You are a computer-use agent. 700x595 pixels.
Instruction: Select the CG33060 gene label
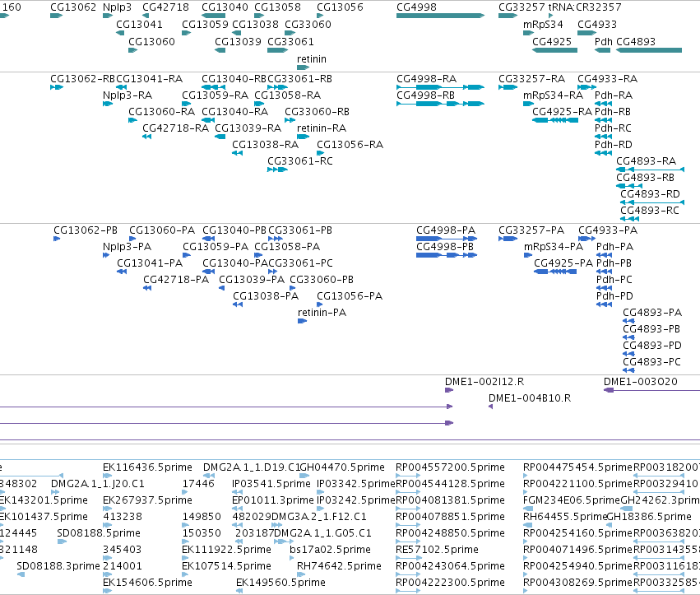click(308, 25)
